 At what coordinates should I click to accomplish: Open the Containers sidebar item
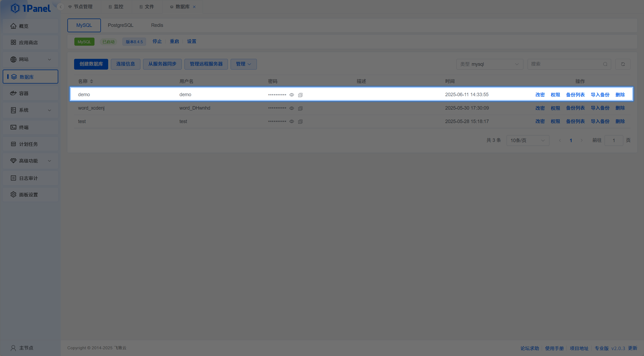[24, 93]
